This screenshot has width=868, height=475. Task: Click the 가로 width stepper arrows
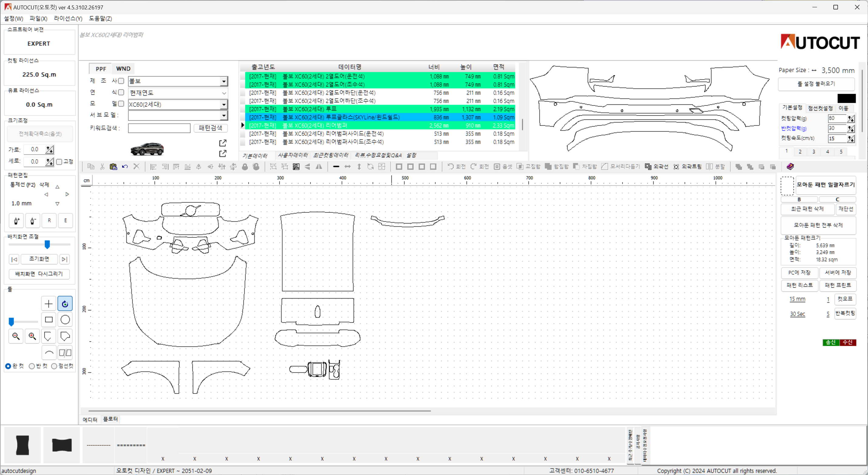[x=50, y=150]
